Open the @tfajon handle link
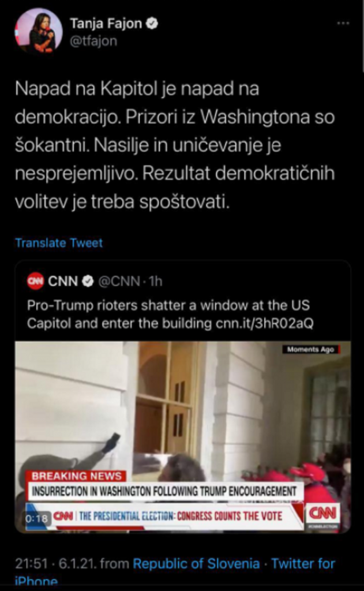The width and height of the screenshot is (364, 591). pyautogui.click(x=93, y=41)
